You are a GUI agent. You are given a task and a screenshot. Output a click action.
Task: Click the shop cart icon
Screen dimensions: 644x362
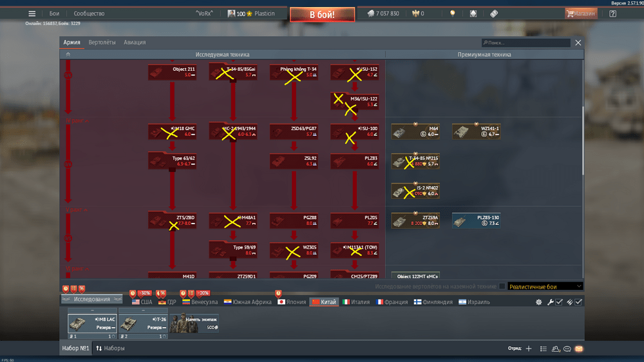pos(570,14)
